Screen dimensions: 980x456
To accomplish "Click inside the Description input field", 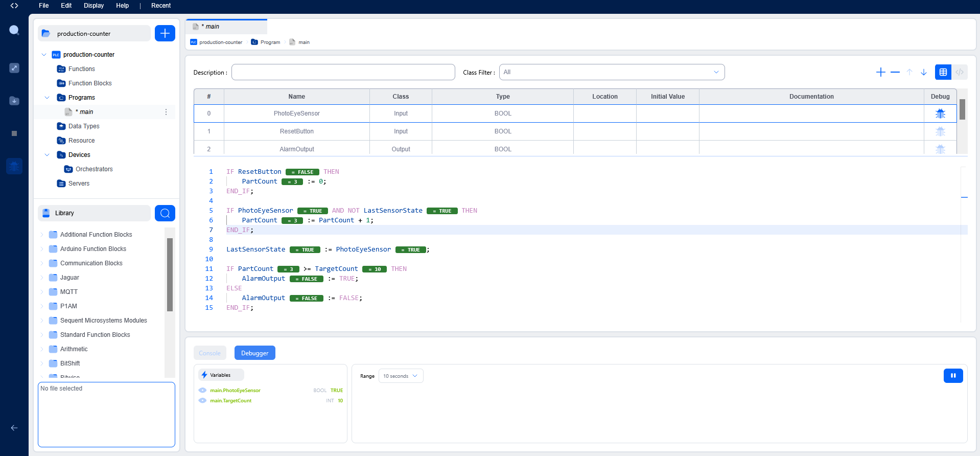I will [343, 72].
